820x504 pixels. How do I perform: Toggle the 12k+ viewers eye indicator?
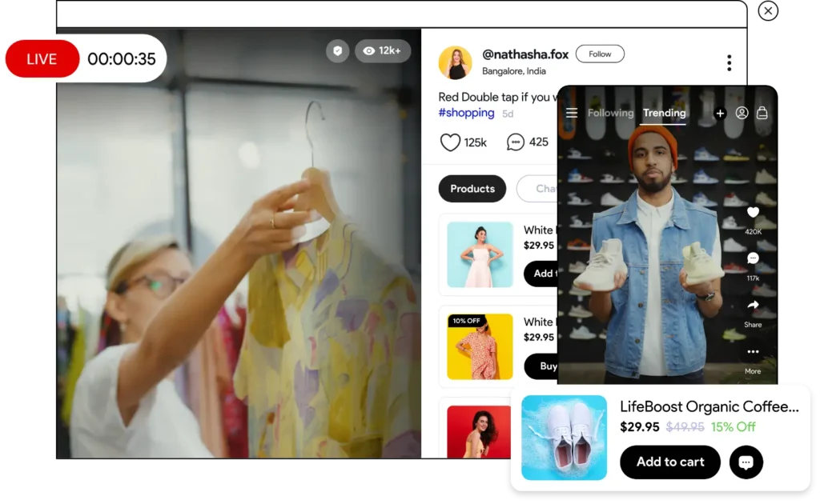click(x=382, y=51)
